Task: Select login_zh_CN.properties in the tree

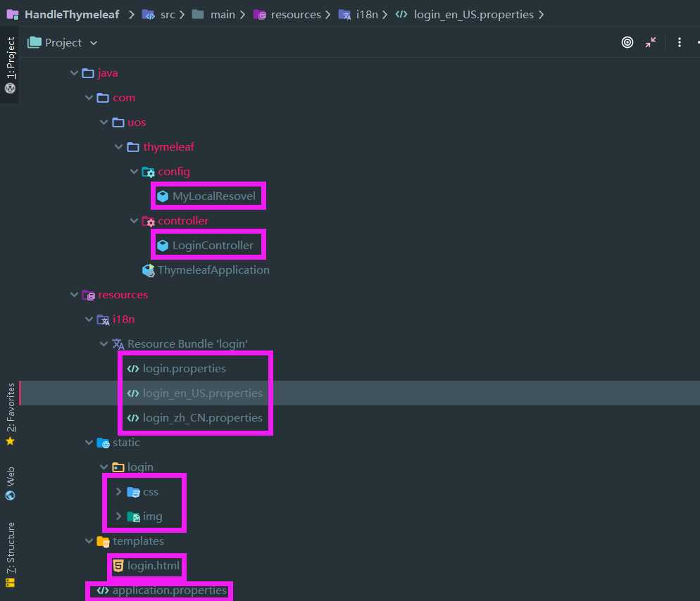Action: (x=202, y=417)
